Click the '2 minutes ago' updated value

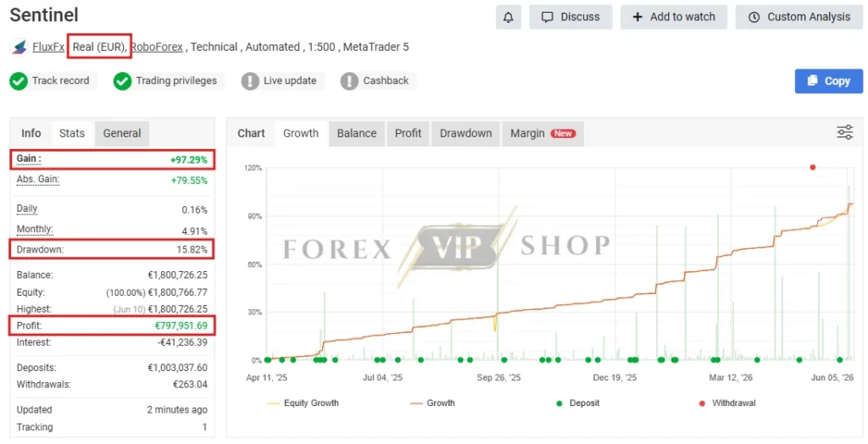tap(177, 410)
